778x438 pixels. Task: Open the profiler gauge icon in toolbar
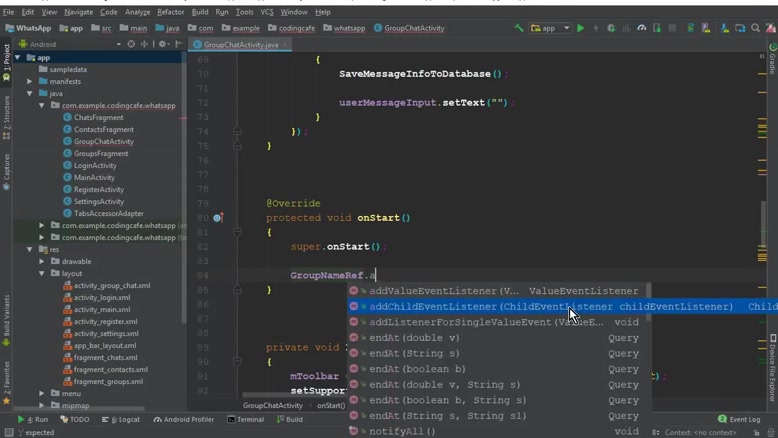pos(642,28)
